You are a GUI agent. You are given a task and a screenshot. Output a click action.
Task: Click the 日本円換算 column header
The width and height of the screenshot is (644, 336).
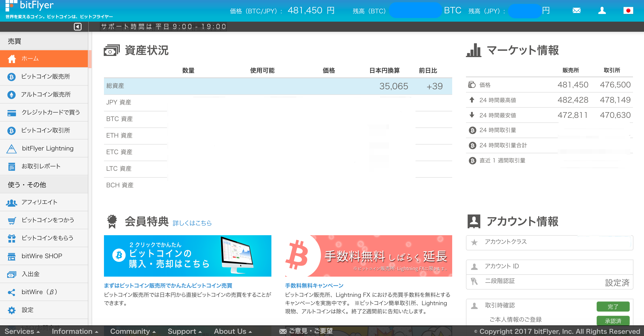click(385, 71)
